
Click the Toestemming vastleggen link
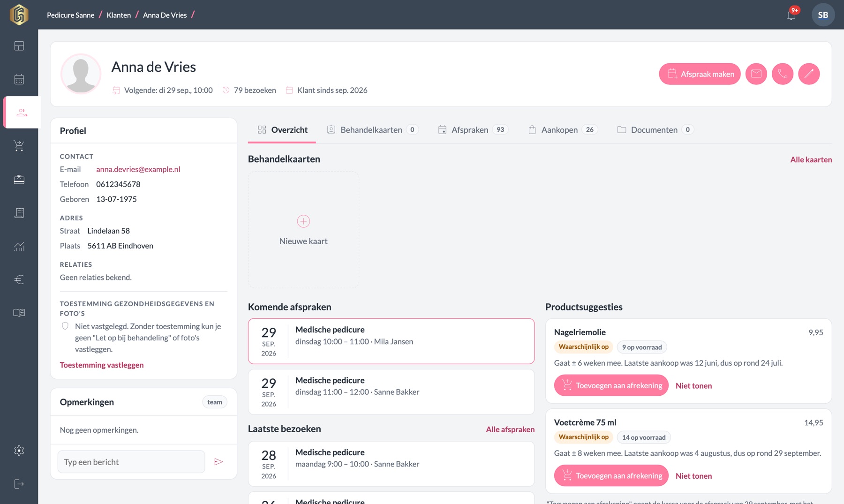(102, 365)
